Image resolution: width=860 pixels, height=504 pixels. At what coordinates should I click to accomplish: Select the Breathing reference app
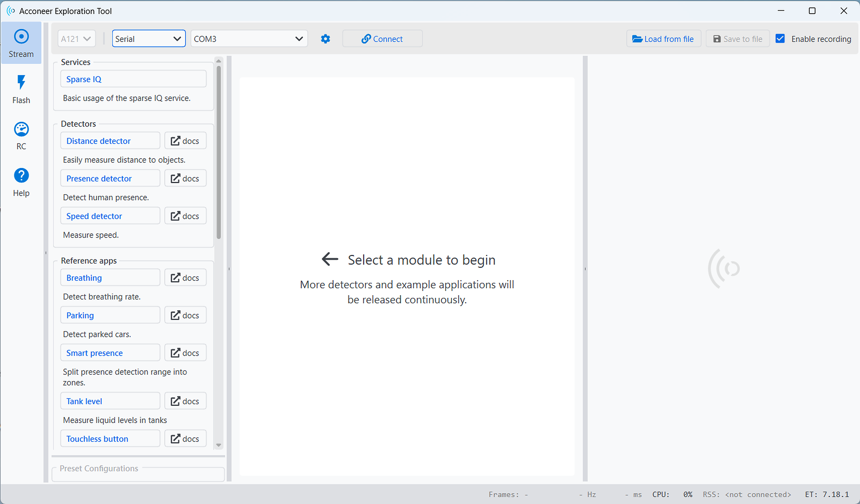[110, 277]
